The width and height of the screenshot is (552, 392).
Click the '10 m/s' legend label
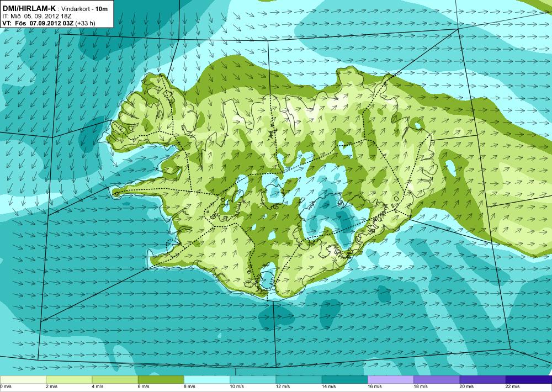tap(237, 386)
